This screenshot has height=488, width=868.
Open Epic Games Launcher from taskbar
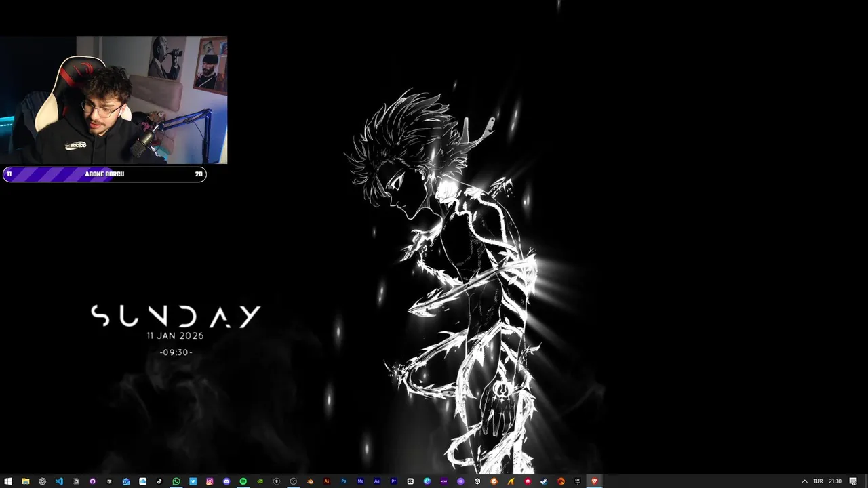(578, 481)
